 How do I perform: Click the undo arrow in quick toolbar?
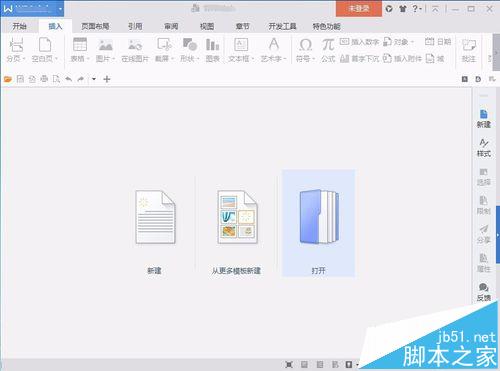tap(69, 79)
